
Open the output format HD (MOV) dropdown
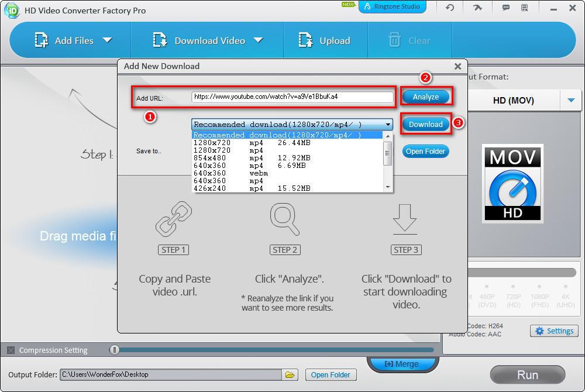tap(571, 101)
